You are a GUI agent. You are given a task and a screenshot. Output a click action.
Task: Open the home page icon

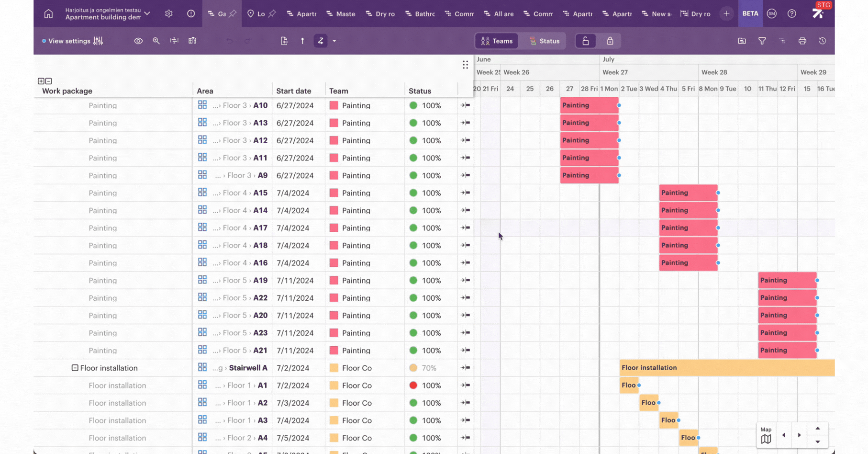48,14
